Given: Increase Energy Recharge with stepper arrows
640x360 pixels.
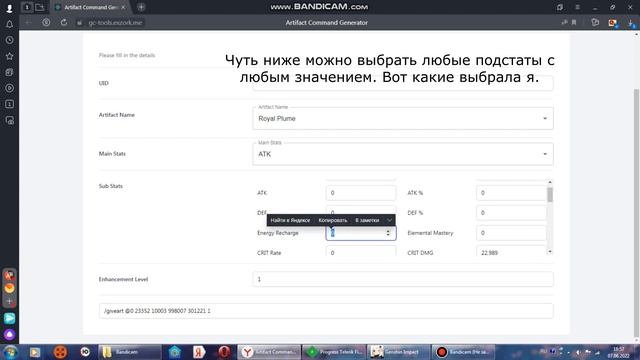Looking at the screenshot, I should [x=388, y=231].
